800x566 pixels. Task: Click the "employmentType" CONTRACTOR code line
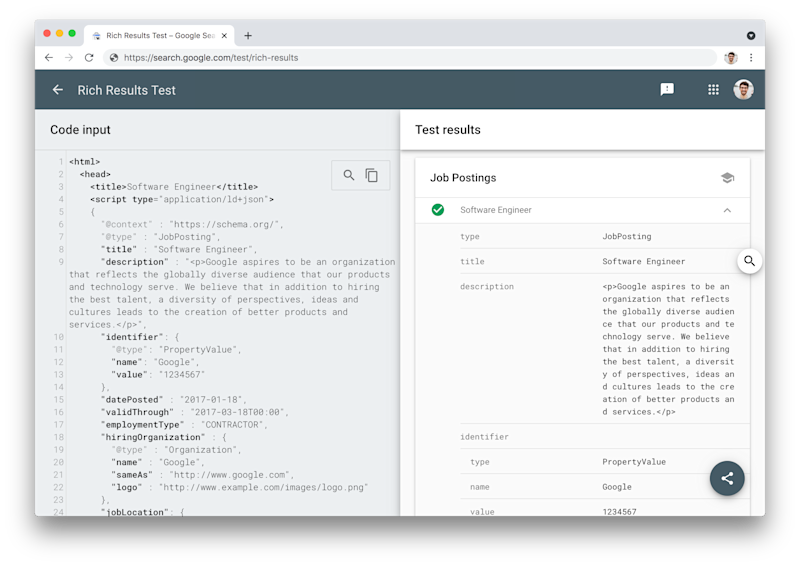184,425
